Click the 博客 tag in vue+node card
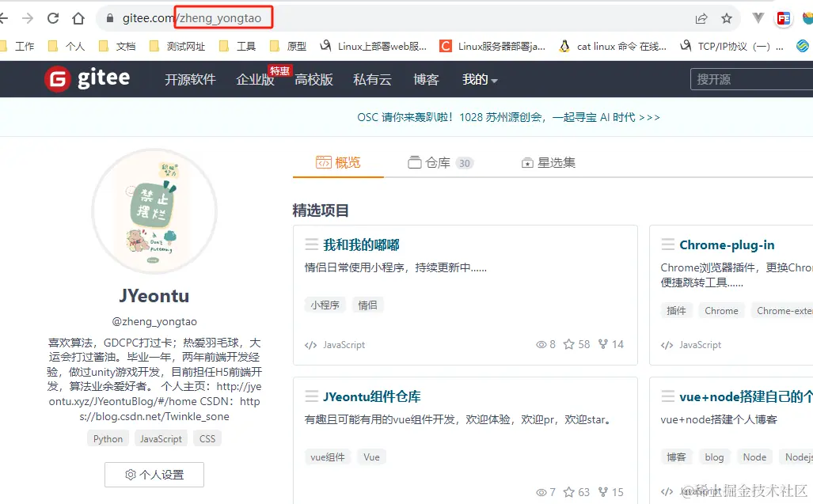813x504 pixels. [x=676, y=457]
